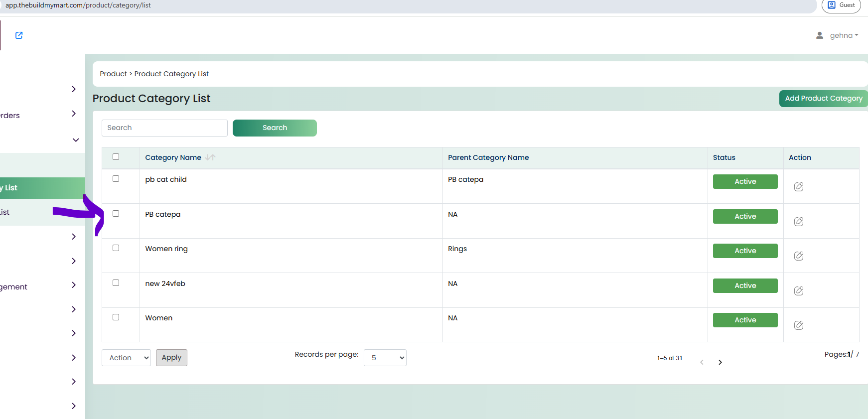Click the browser address bar URL
This screenshot has height=419, width=868.
click(78, 5)
